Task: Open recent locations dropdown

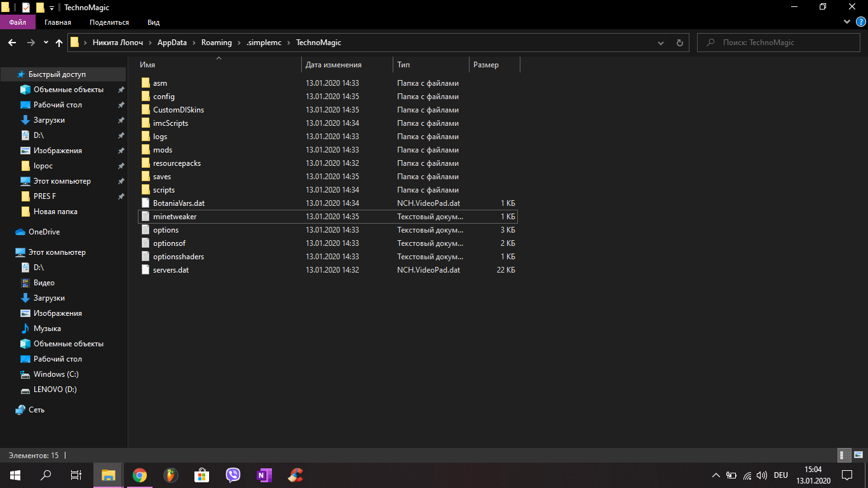Action: pyautogui.click(x=46, y=43)
